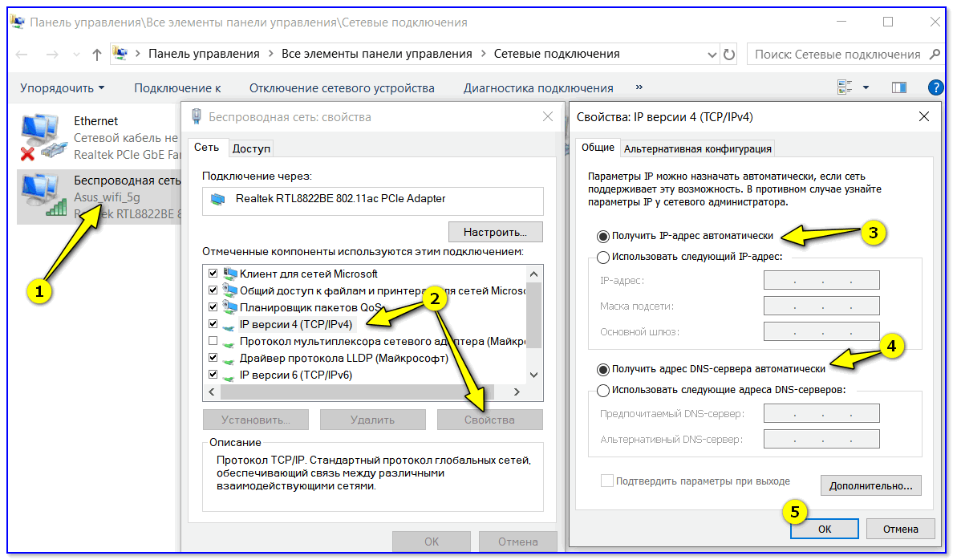
Task: Click the 'Свойства' button
Action: pos(490,420)
